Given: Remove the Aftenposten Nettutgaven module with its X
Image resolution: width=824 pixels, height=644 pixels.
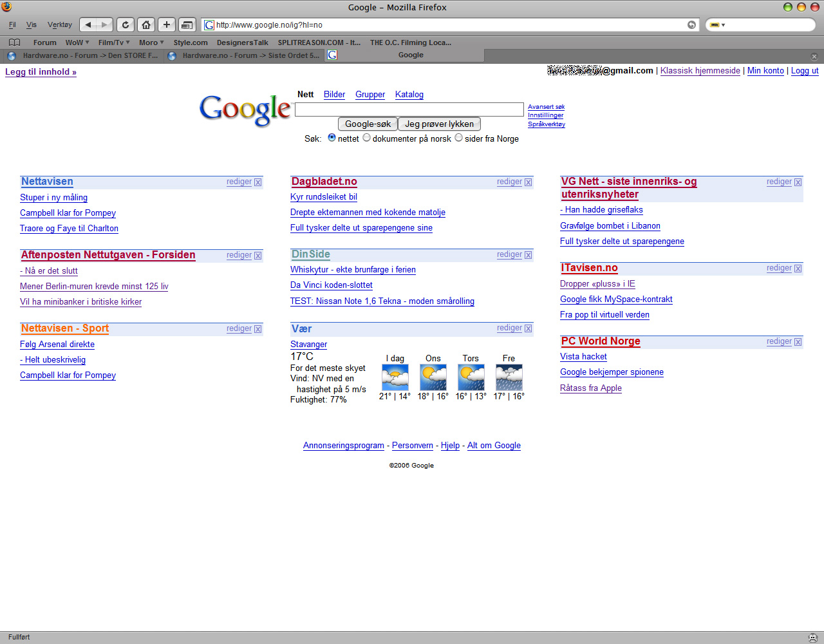Looking at the screenshot, I should (x=258, y=256).
